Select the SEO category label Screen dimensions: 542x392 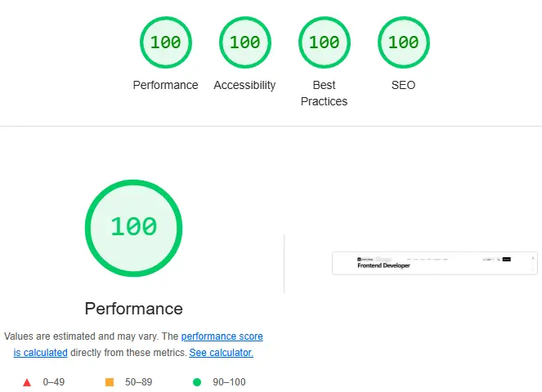tap(403, 85)
